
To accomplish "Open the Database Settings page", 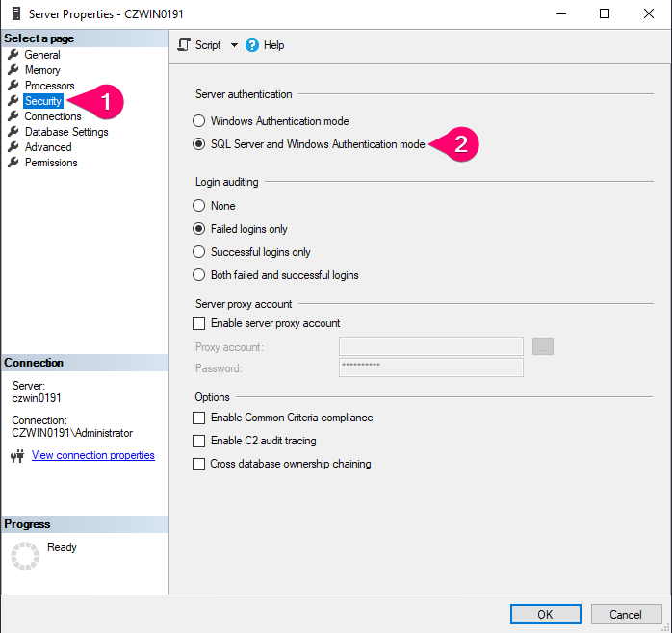I will coord(66,132).
